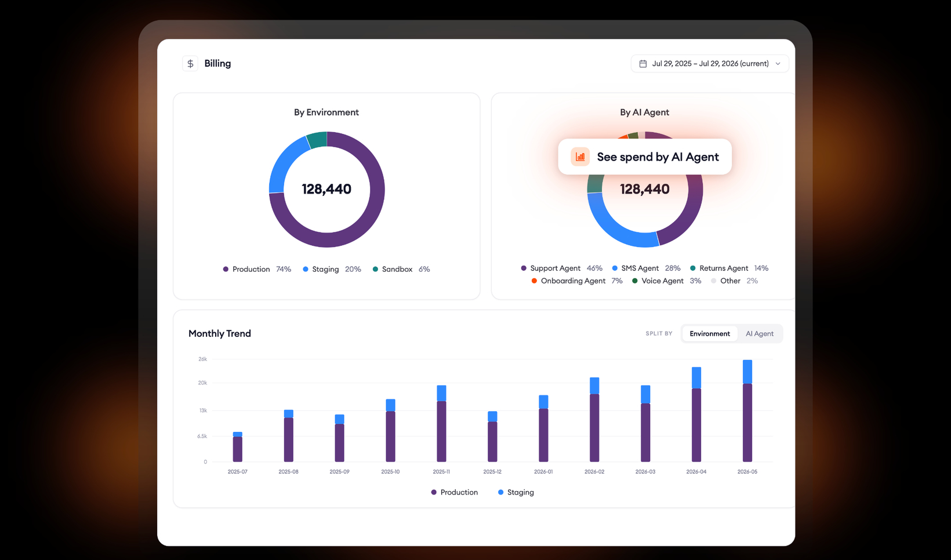Click the teal Sandbox legend dot
Viewport: 951px width, 560px height.
[375, 269]
